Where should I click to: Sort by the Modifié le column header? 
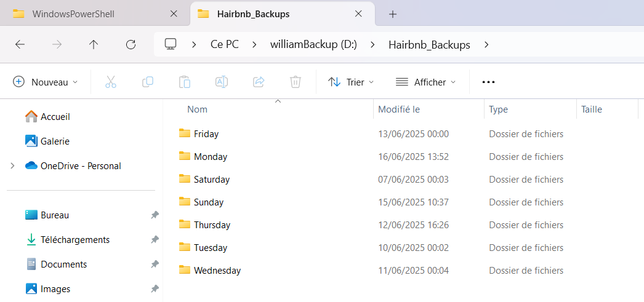399,109
